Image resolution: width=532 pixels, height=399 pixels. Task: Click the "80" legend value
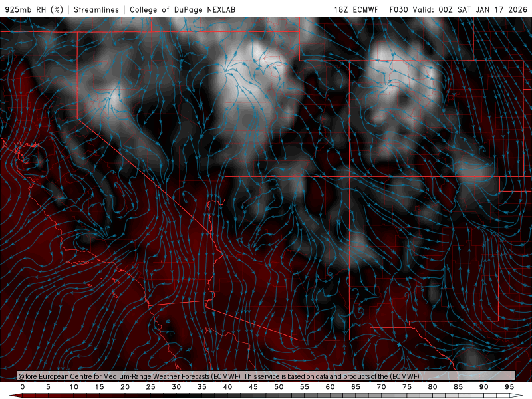[432, 387]
